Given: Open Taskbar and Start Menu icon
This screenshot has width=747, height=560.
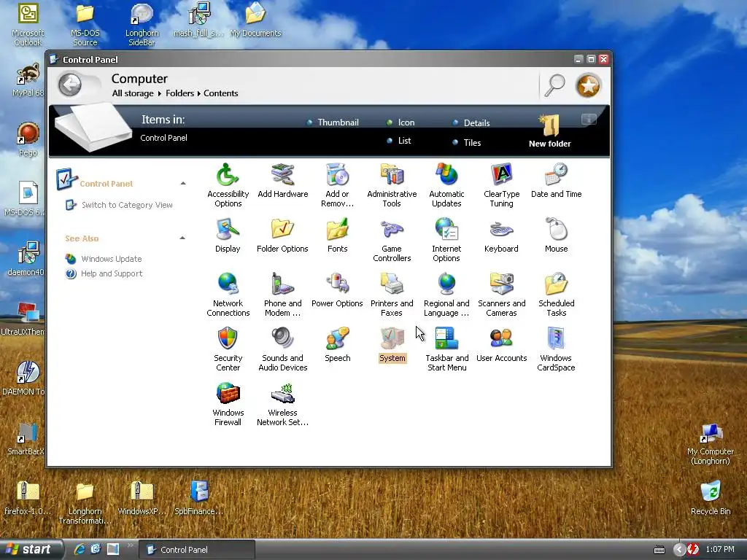Looking at the screenshot, I should click(446, 349).
